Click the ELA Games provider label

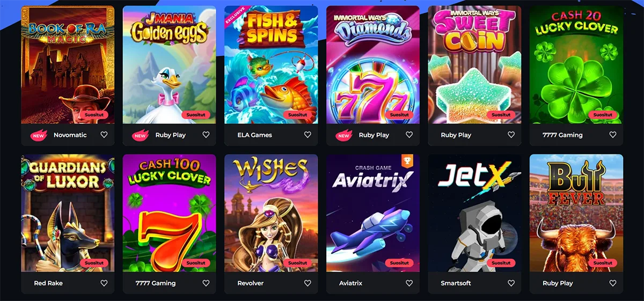tap(254, 135)
